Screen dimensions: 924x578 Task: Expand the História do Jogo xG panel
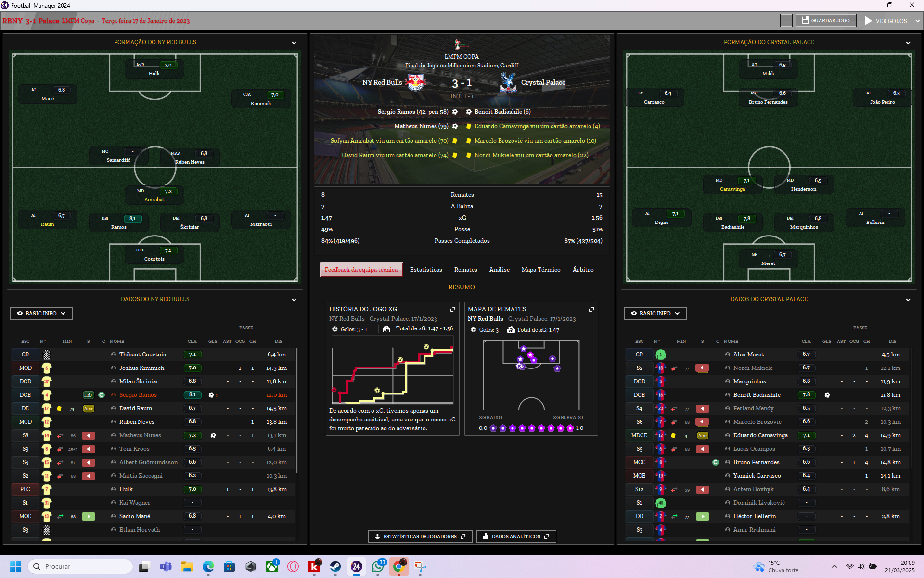pyautogui.click(x=452, y=309)
